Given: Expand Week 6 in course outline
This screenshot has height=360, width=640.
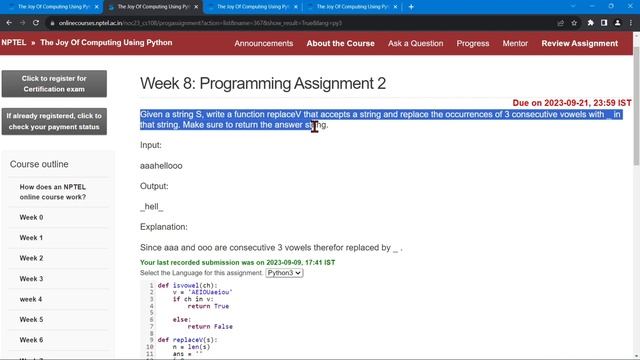Looking at the screenshot, I should (x=31, y=340).
